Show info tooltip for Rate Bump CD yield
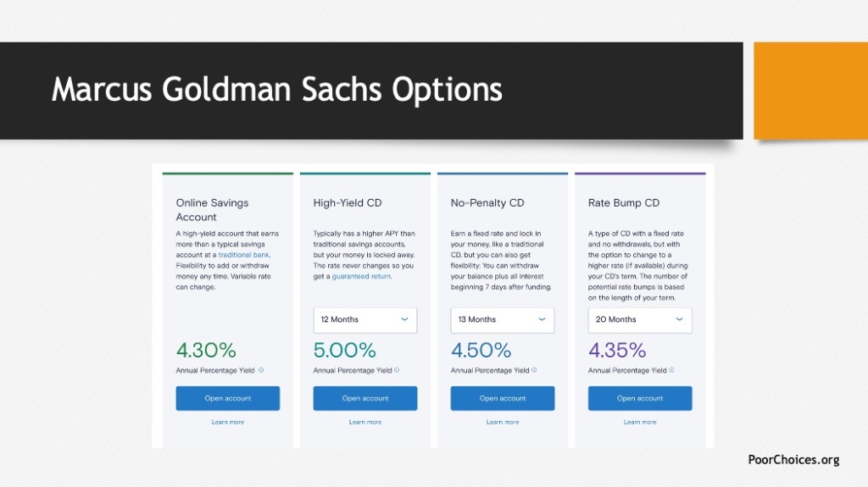Image resolution: width=868 pixels, height=487 pixels. (671, 370)
